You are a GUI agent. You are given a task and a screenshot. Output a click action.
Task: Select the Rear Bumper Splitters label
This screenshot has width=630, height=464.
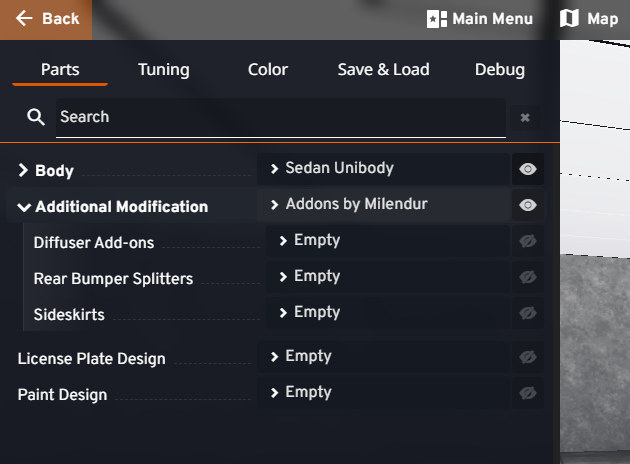pos(113,278)
